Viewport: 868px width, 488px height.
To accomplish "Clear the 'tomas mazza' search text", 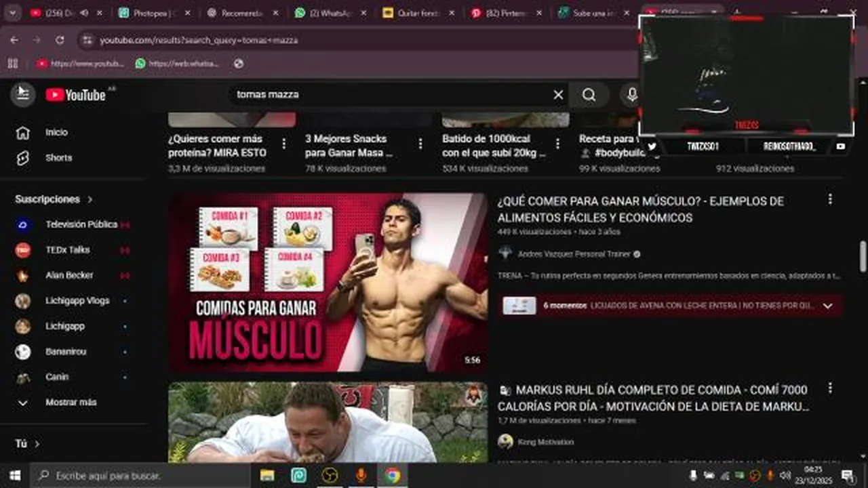I will tap(558, 95).
